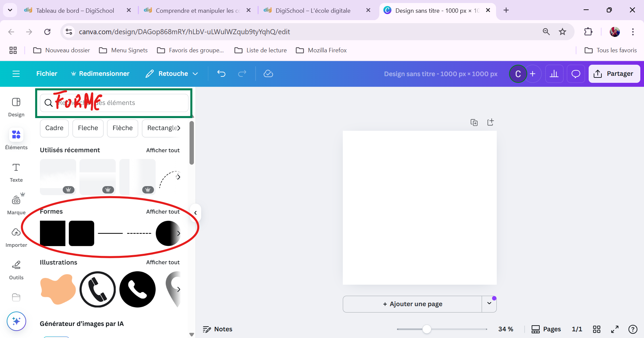644x338 pixels.
Task: Collapse the elements side panel arrow
Action: click(x=196, y=213)
